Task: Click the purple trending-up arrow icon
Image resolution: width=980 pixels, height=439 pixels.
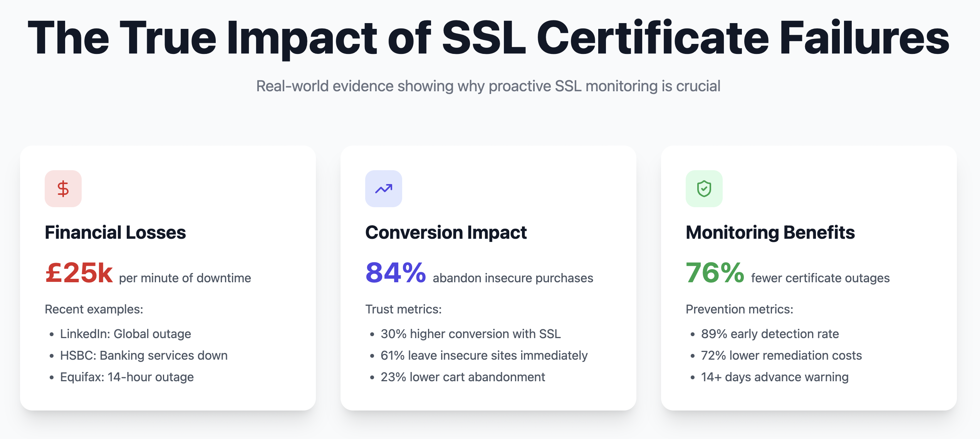Action: [384, 189]
